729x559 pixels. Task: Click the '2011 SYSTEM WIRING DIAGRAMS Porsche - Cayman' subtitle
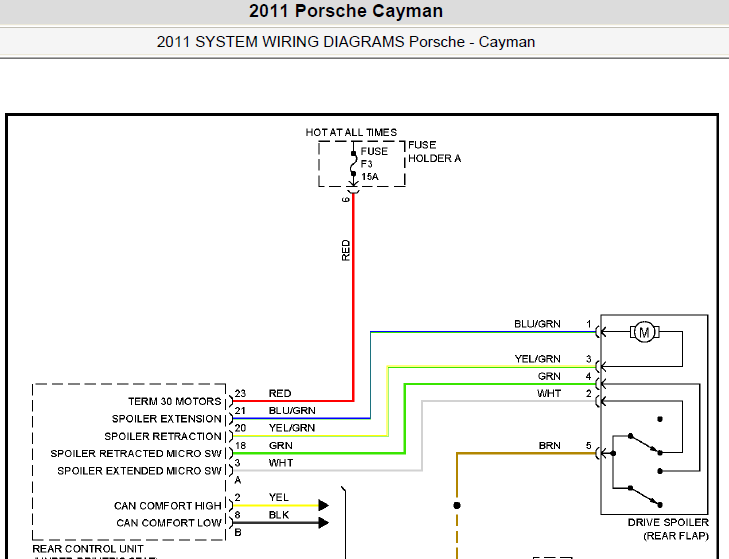point(346,42)
